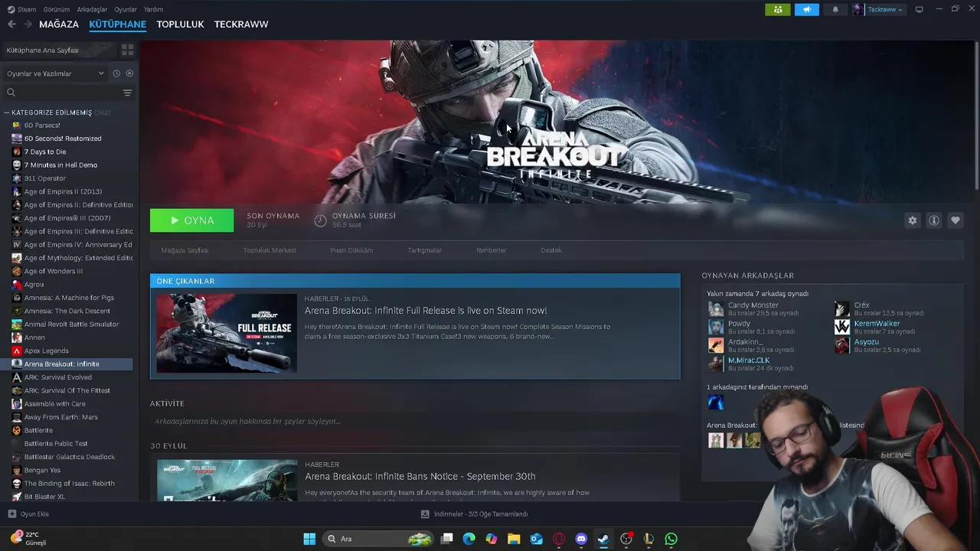This screenshot has width=980, height=551.
Task: Select Apex Legends in the library list
Action: pyautogui.click(x=46, y=350)
